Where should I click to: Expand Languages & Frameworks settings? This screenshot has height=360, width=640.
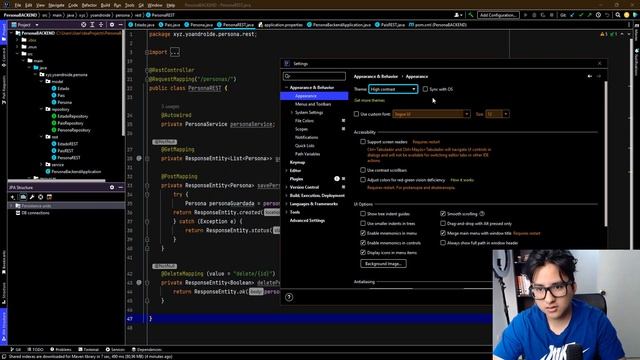tap(287, 204)
